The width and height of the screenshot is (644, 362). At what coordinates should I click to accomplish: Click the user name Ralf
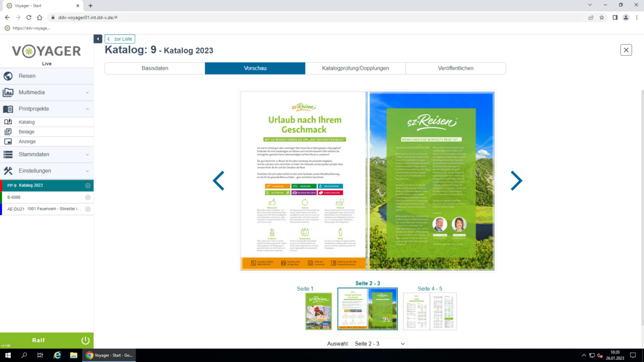(39, 341)
